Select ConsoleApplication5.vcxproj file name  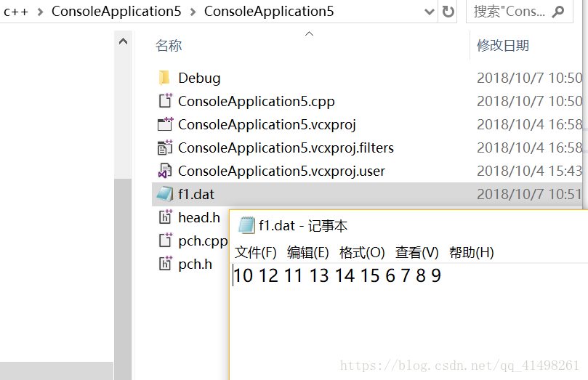[x=267, y=124]
